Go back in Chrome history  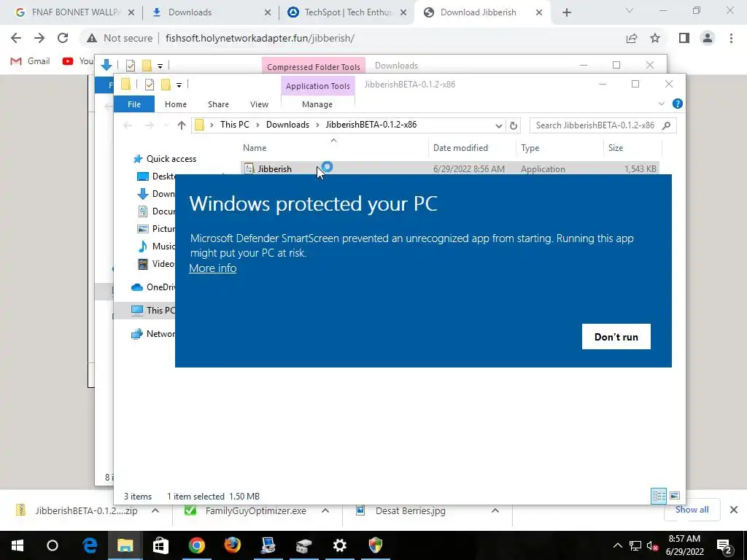(x=16, y=38)
